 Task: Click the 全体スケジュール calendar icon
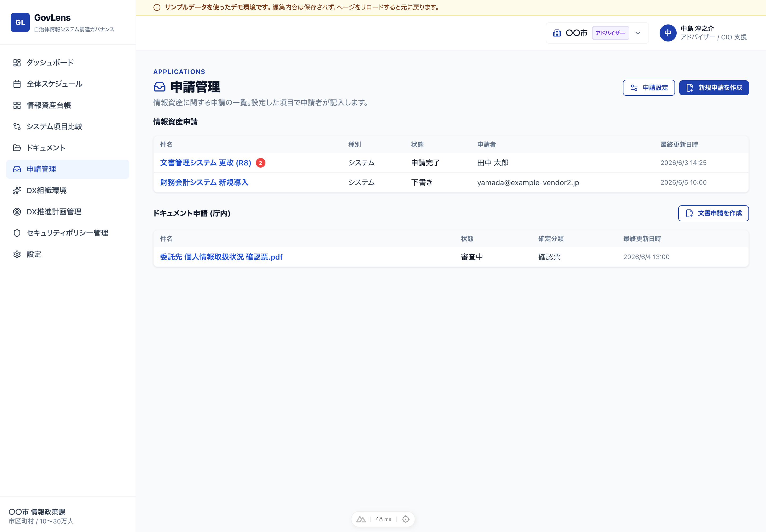[x=17, y=84]
